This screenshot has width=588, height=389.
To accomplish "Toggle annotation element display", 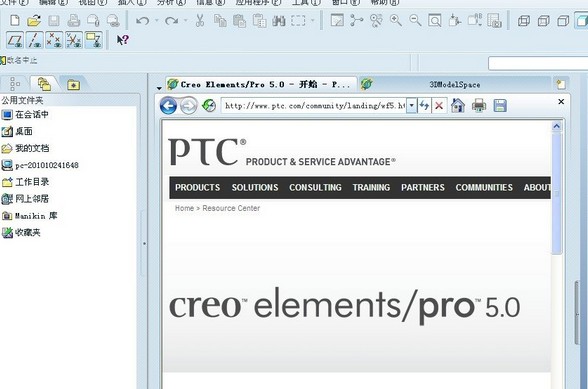I will pyautogui.click(x=93, y=40).
